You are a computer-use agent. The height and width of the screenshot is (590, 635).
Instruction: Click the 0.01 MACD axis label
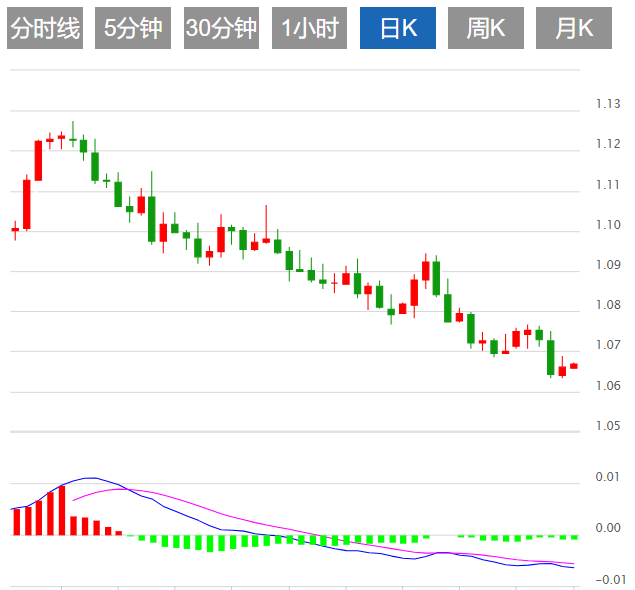point(607,477)
